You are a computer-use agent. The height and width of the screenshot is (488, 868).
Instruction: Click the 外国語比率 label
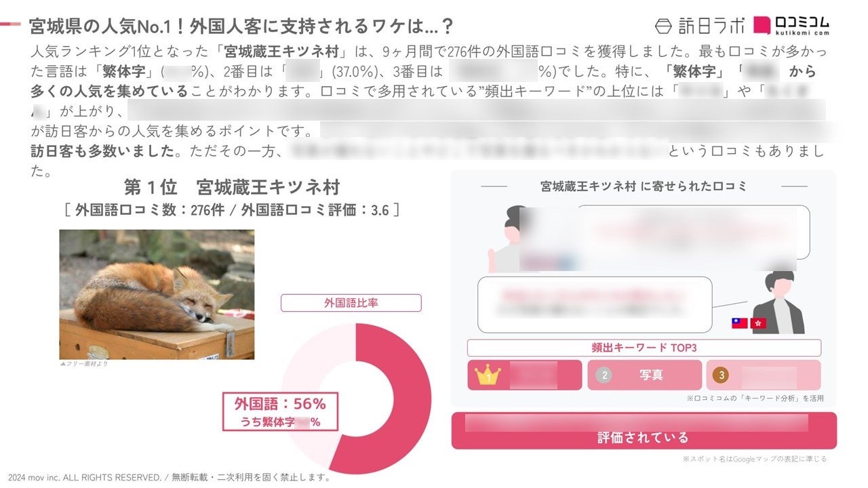pos(351,302)
